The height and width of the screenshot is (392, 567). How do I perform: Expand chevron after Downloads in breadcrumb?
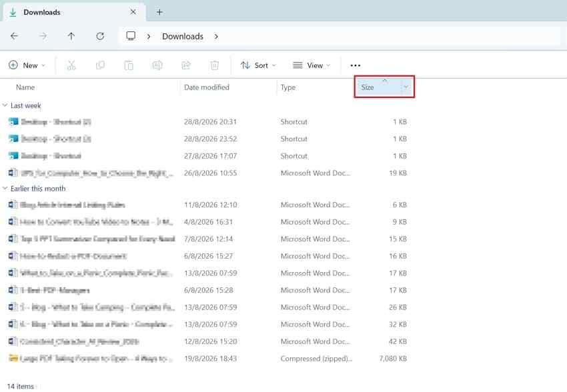click(x=216, y=37)
